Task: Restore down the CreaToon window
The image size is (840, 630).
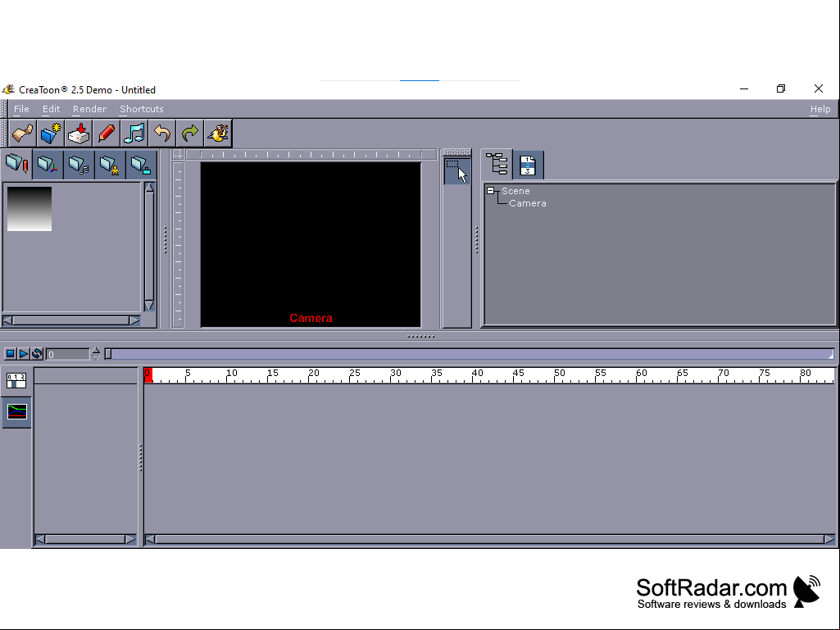Action: (781, 89)
